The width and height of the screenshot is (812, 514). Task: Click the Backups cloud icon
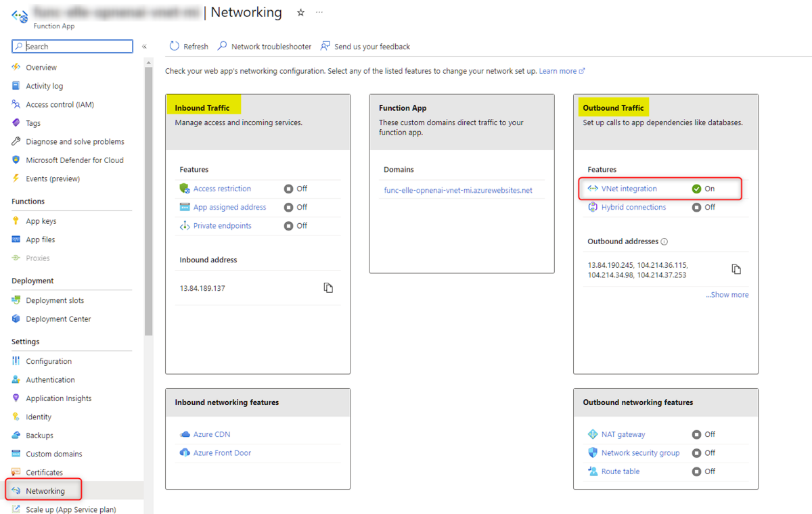16,435
